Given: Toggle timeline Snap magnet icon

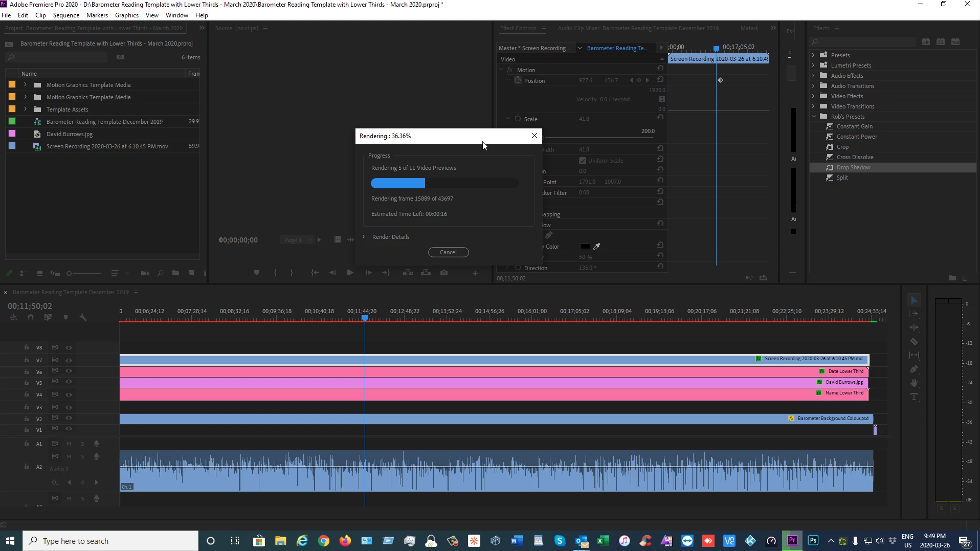Looking at the screenshot, I should coord(31,317).
